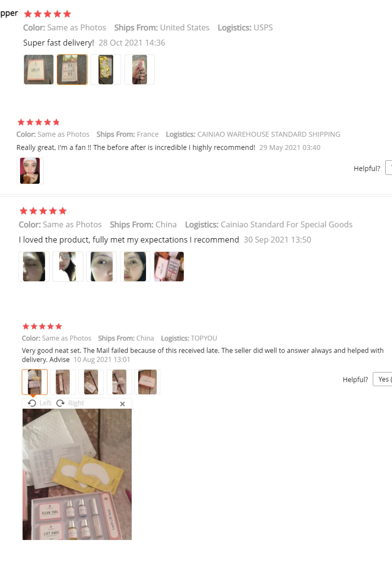Open the photo in the France review
The width and height of the screenshot is (392, 588).
pos(30,171)
